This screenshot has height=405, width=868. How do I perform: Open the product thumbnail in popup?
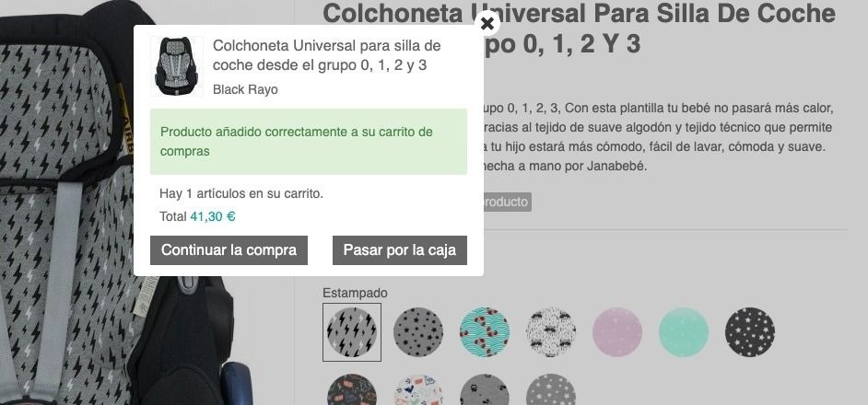tap(177, 66)
